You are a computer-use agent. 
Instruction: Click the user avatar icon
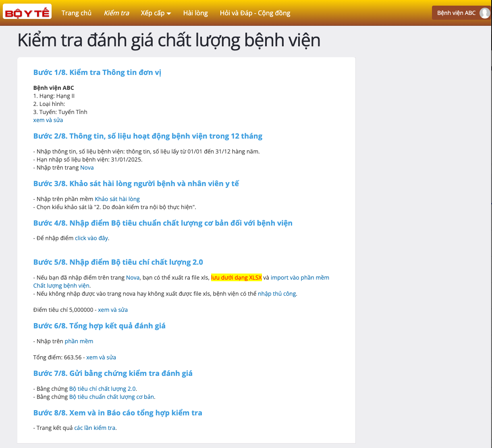[x=484, y=13]
